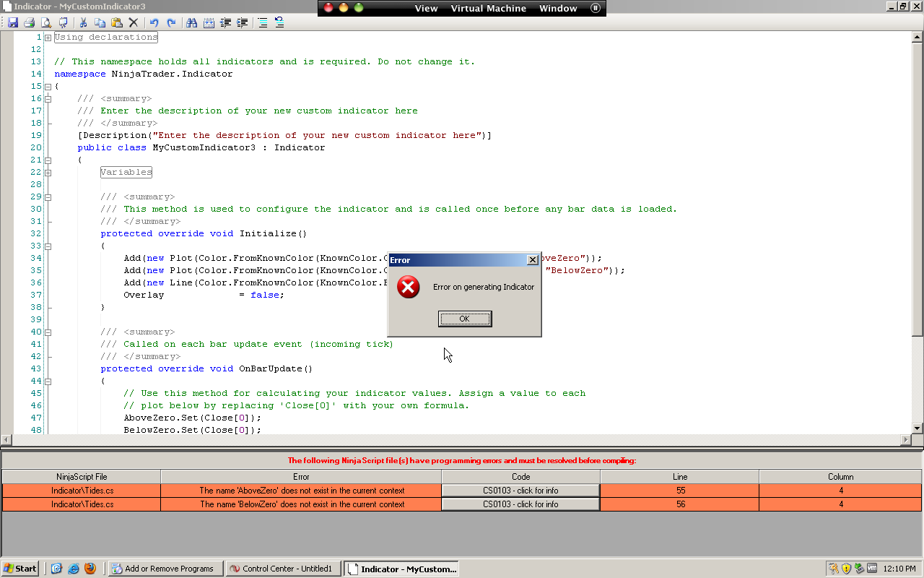Click the Save icon in toolbar

13,23
